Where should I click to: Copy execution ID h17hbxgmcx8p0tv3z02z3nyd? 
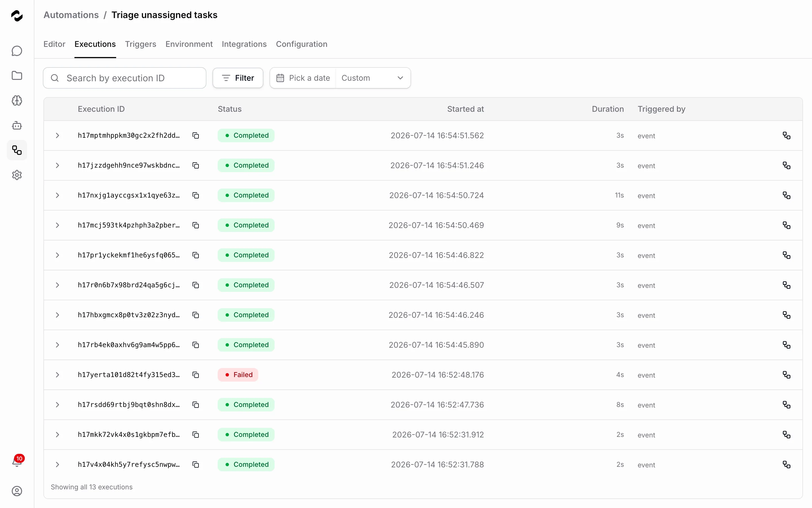tap(196, 315)
